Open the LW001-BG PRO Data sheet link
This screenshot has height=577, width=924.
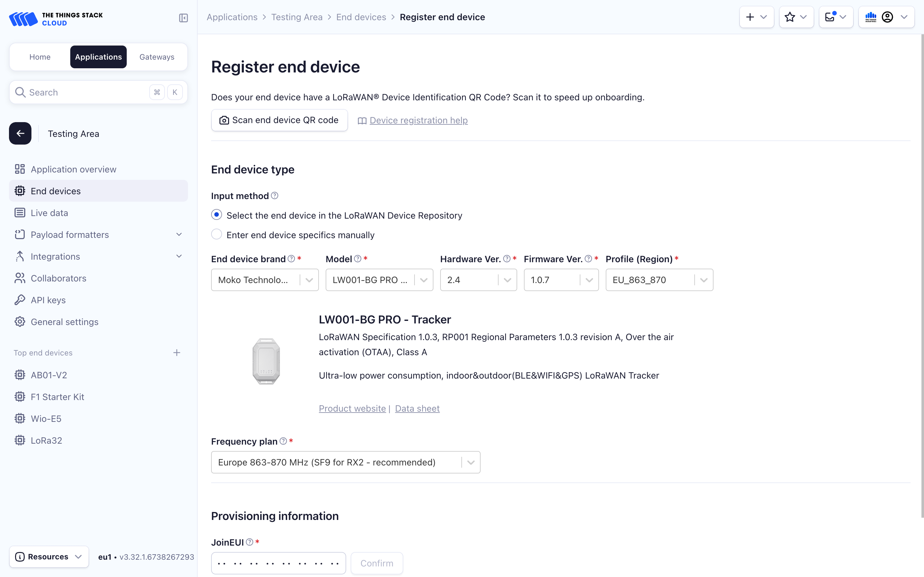(x=417, y=408)
